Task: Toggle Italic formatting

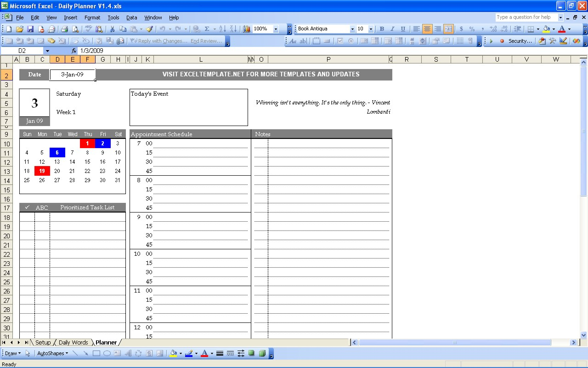Action: (392, 29)
